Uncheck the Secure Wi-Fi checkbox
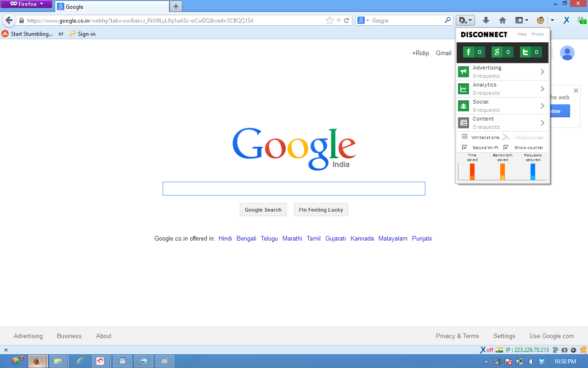The width and height of the screenshot is (588, 368). coord(464,148)
